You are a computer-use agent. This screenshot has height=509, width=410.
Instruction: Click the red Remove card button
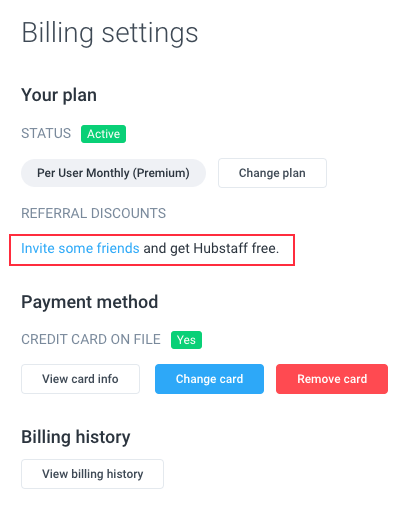332,379
